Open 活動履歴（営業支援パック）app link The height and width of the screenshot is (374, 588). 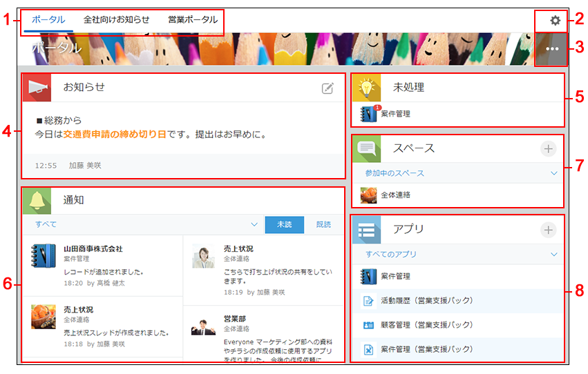tap(426, 301)
